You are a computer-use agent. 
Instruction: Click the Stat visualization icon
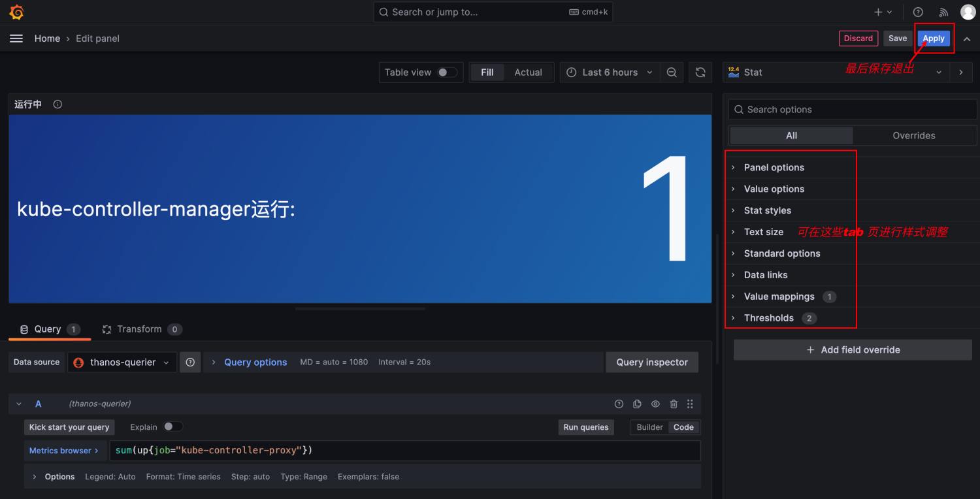[x=734, y=72]
